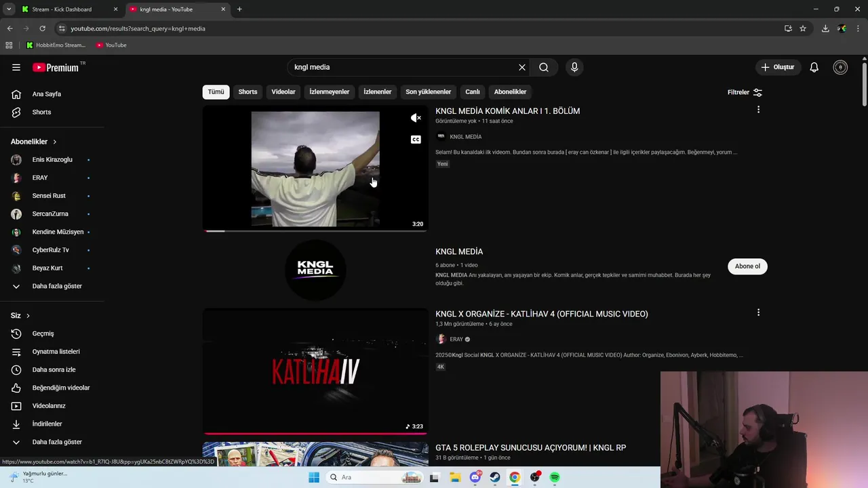
Task: Select the Tümü filter chip
Action: [x=216, y=91]
